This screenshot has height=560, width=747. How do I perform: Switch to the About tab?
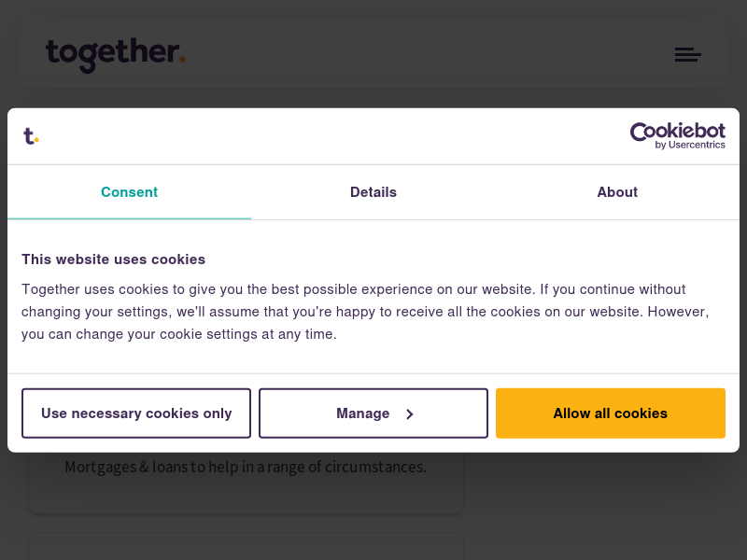(x=617, y=192)
